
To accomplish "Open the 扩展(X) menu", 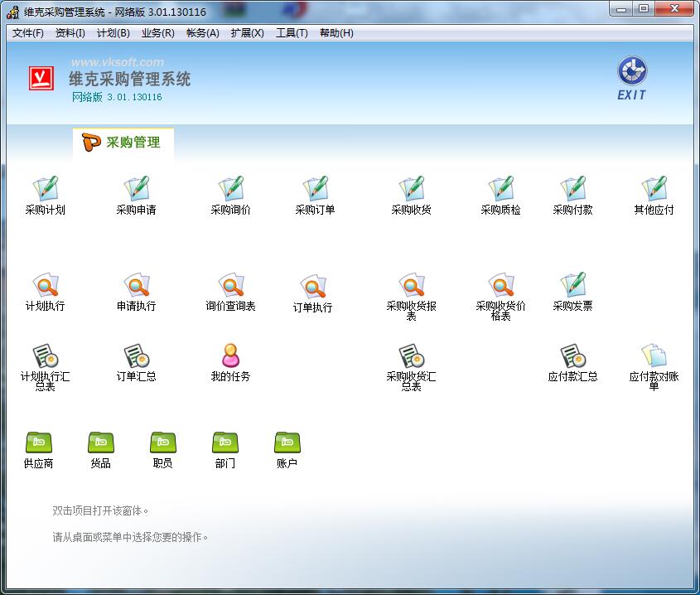I will (x=248, y=33).
